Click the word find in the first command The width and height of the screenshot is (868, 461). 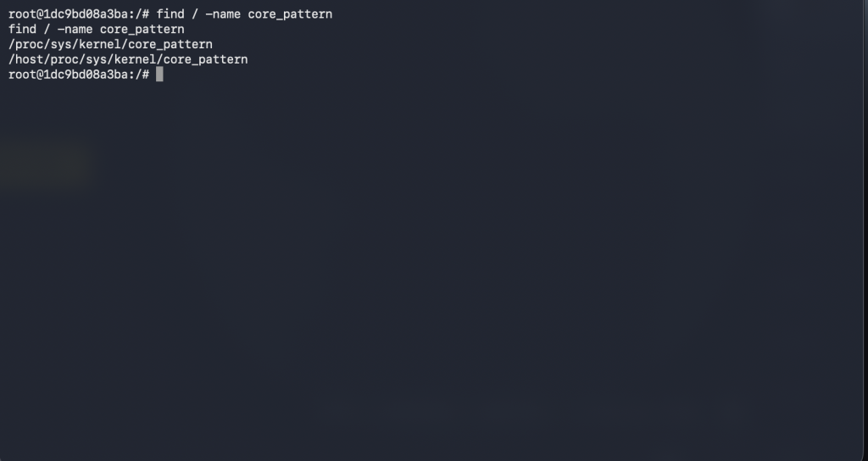tap(170, 14)
